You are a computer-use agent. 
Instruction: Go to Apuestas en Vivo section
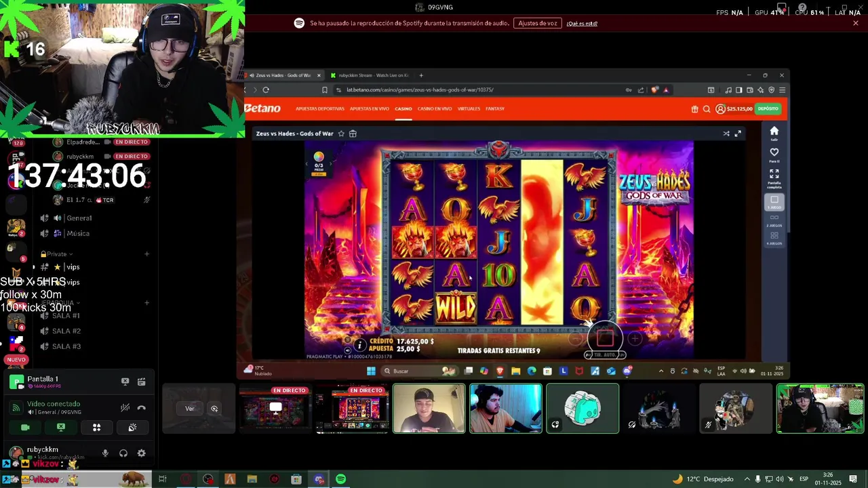click(x=370, y=108)
